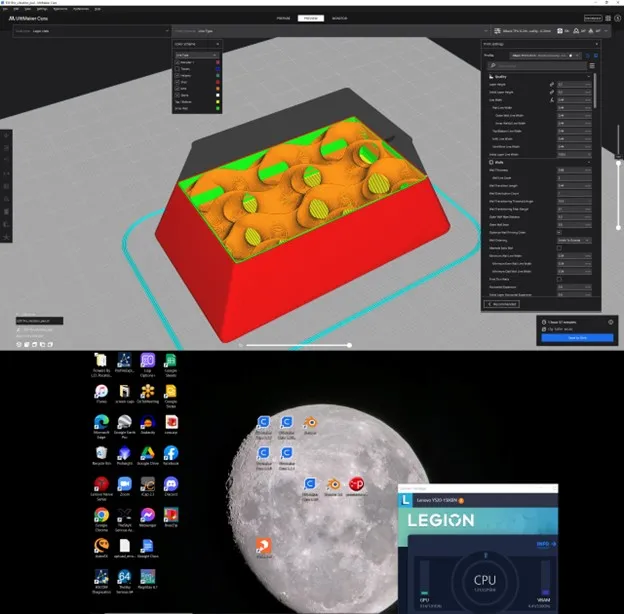This screenshot has height=614, width=624.
Task: Open the Logi Options+ desktop icon
Action: click(x=148, y=365)
